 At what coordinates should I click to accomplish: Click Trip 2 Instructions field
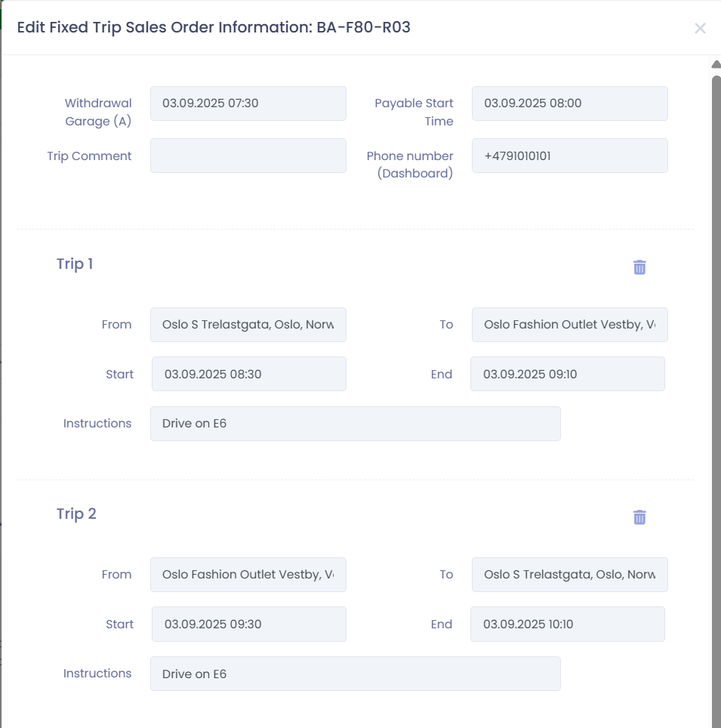[355, 674]
